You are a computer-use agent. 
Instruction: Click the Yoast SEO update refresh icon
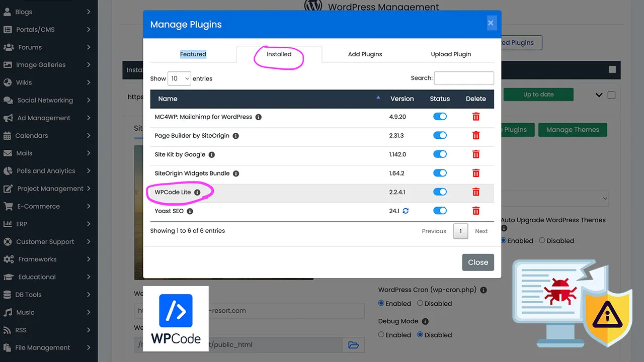(x=406, y=211)
